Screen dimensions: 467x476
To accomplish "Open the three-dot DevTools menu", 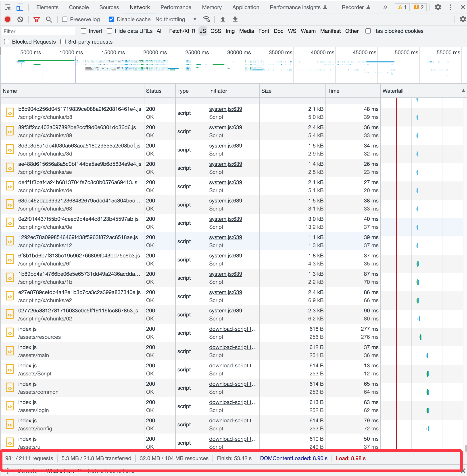I will 450,7.
